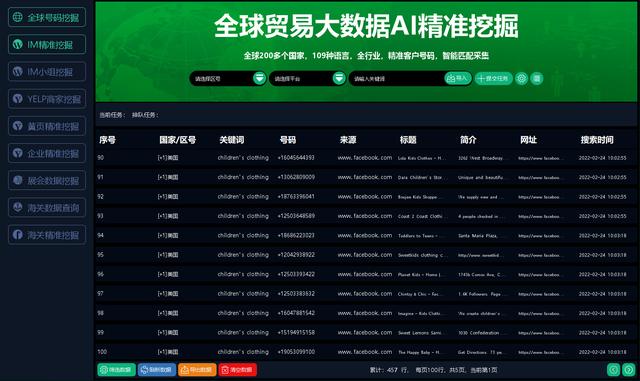
Task: Click the row number 92 cell
Action: pos(100,196)
